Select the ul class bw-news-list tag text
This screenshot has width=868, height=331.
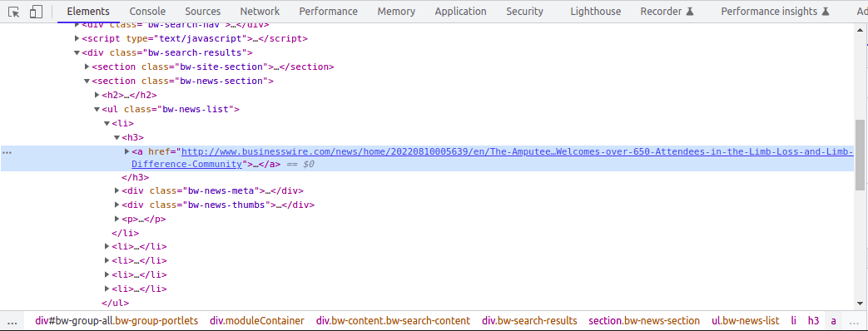click(171, 110)
